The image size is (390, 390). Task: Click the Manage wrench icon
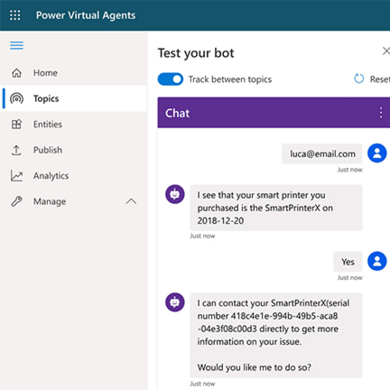click(16, 201)
